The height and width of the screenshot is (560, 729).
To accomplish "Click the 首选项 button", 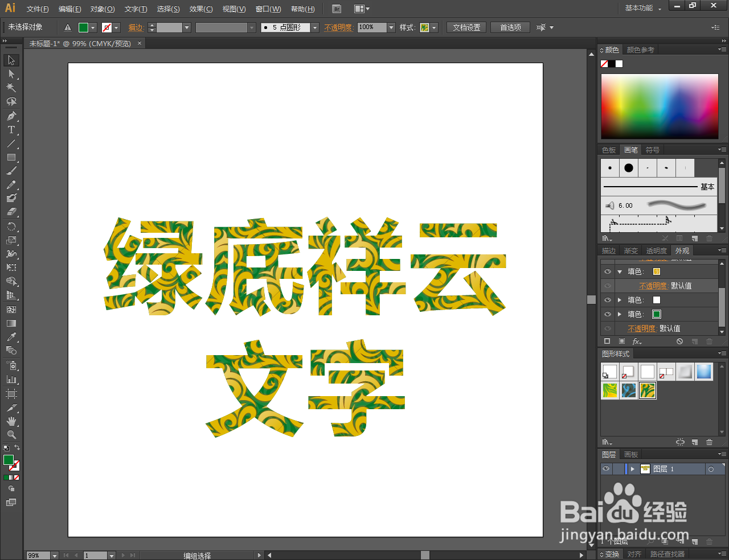I will pos(510,27).
